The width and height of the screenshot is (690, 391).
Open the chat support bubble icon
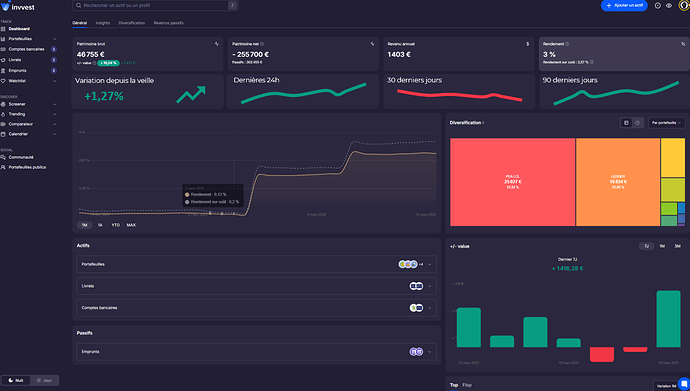click(684, 384)
